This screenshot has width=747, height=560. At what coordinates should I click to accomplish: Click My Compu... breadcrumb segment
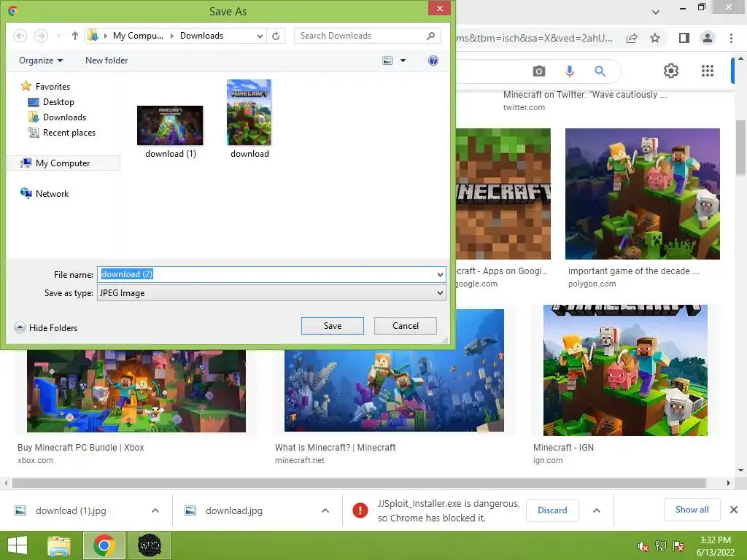(x=138, y=36)
